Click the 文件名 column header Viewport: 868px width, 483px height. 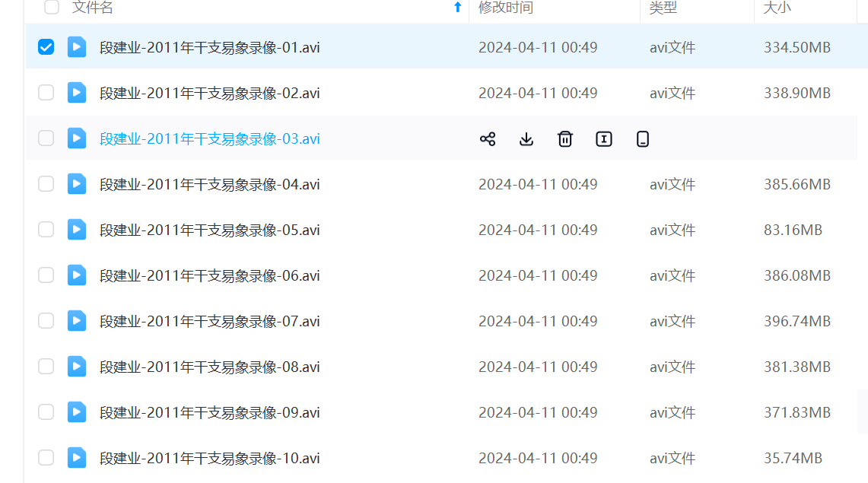(93, 8)
